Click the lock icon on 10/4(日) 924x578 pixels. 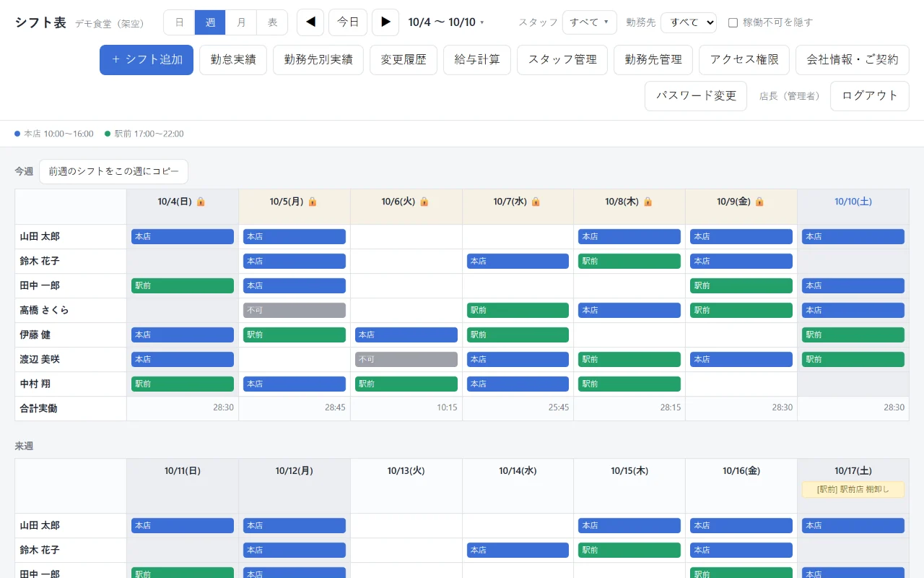pyautogui.click(x=201, y=202)
